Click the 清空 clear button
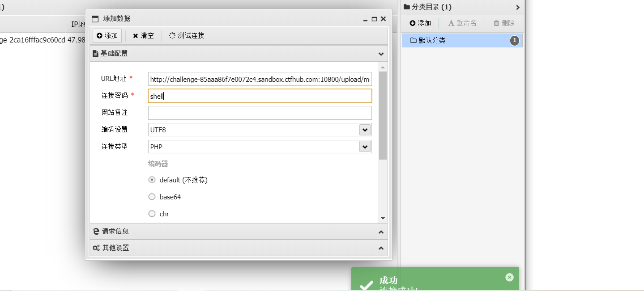 click(143, 36)
